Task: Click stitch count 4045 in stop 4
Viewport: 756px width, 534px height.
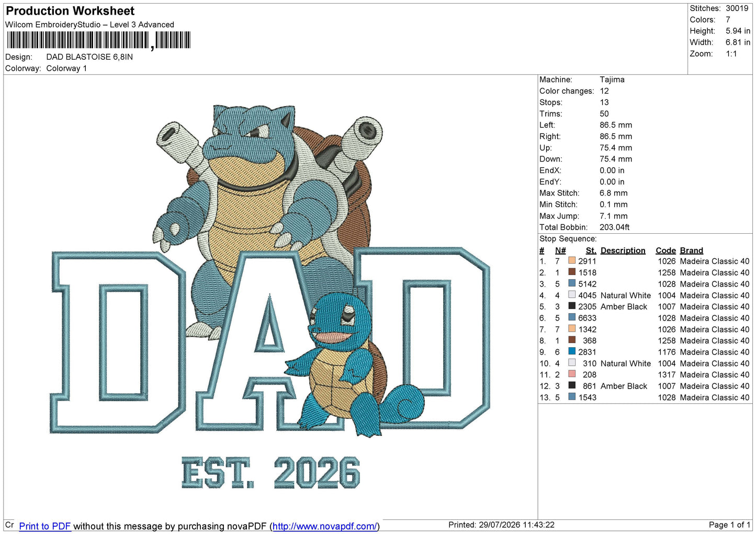Action: pyautogui.click(x=587, y=295)
